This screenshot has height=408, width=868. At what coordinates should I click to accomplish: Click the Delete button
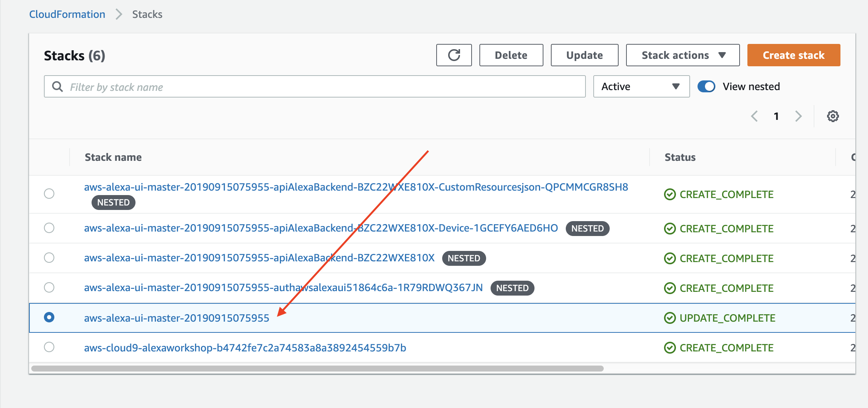511,55
